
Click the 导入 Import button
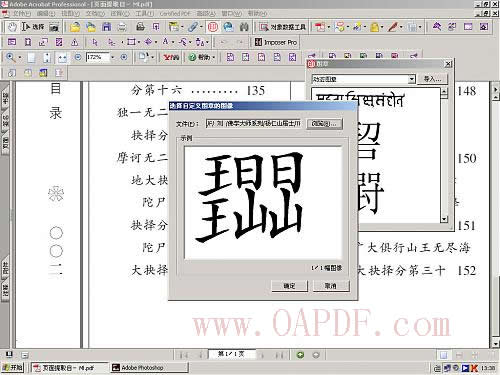click(x=432, y=79)
